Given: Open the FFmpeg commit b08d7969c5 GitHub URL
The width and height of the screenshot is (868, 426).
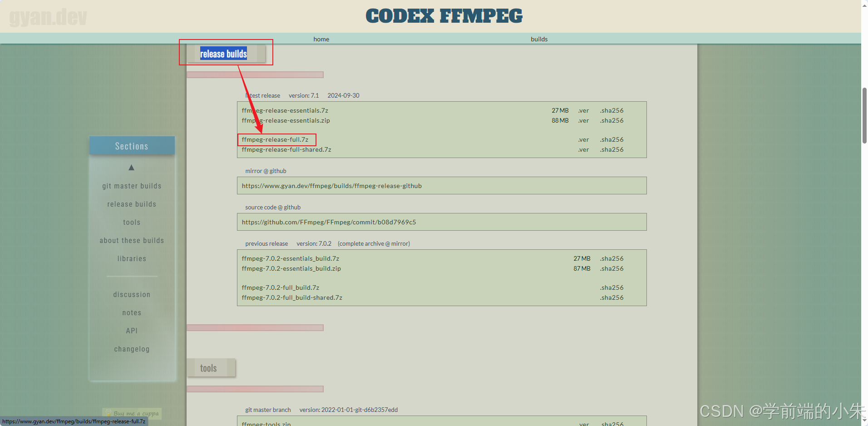Looking at the screenshot, I should point(329,222).
